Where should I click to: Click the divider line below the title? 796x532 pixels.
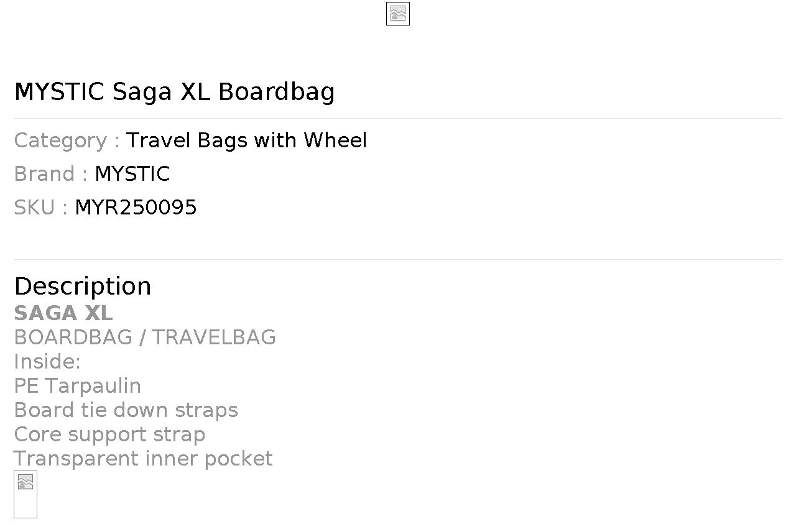tap(398, 118)
